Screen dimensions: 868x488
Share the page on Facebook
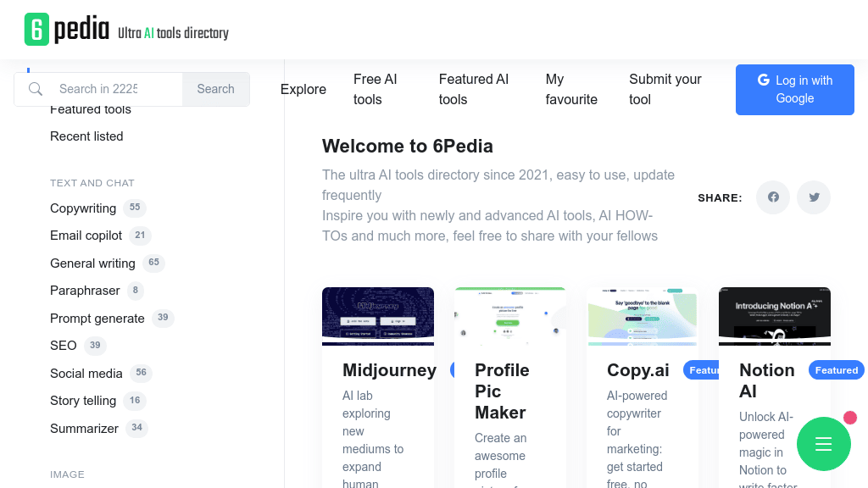click(x=772, y=197)
